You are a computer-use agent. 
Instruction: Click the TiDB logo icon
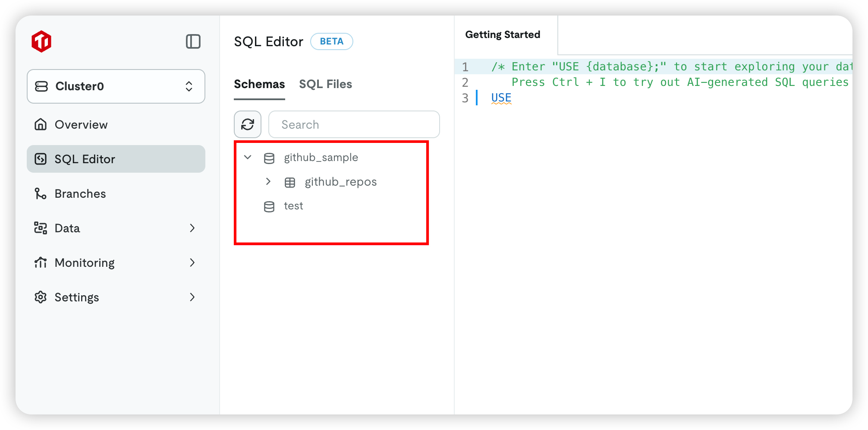coord(41,41)
